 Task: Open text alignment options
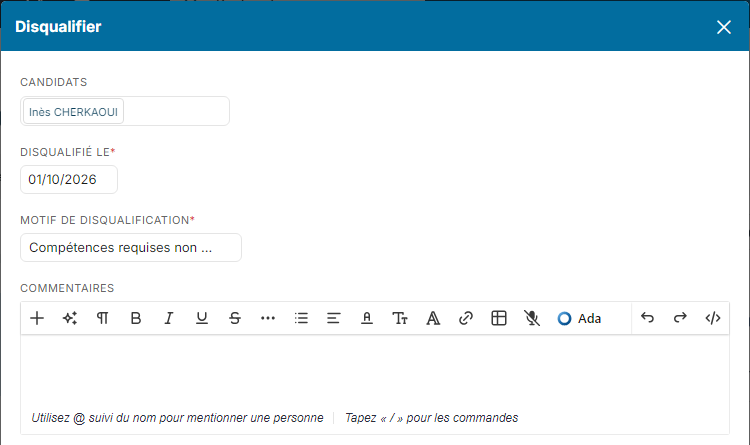[333, 318]
